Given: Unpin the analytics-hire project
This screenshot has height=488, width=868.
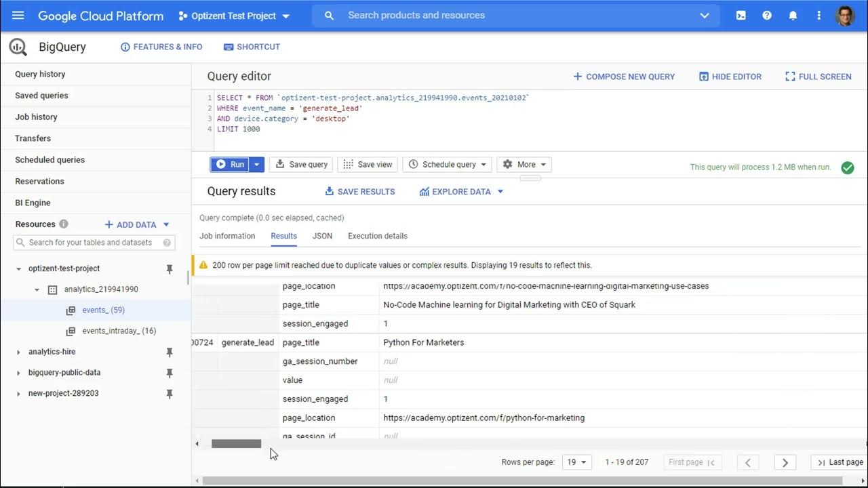Looking at the screenshot, I should click(x=170, y=352).
